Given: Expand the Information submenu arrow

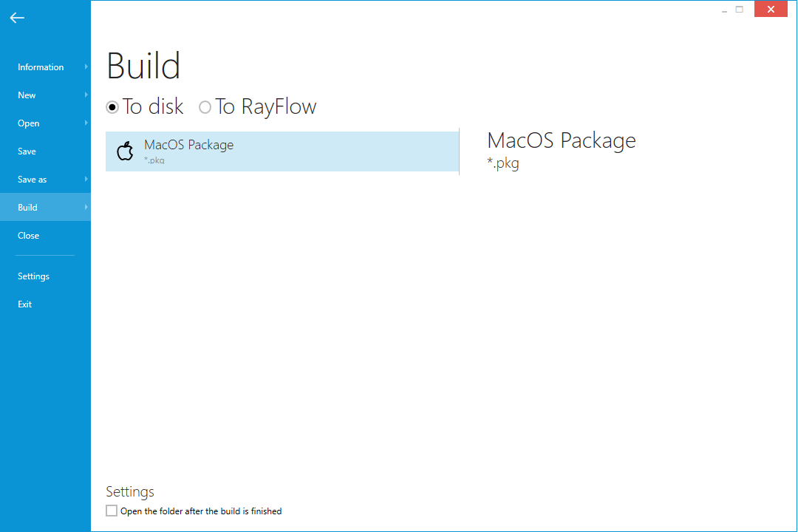Looking at the screenshot, I should pos(86,66).
